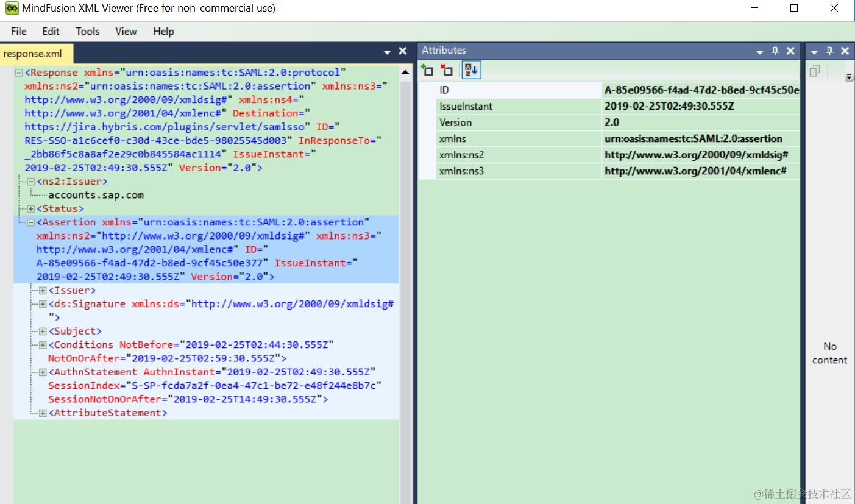Edit value http://www.w3.org/2000/09/xmldsig# in Attributes
Screen dimensions: 855x504
[x=701, y=155]
